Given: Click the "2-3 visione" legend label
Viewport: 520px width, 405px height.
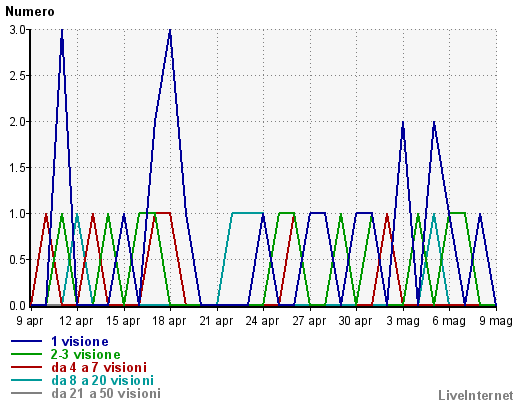Looking at the screenshot, I should pyautogui.click(x=85, y=354).
